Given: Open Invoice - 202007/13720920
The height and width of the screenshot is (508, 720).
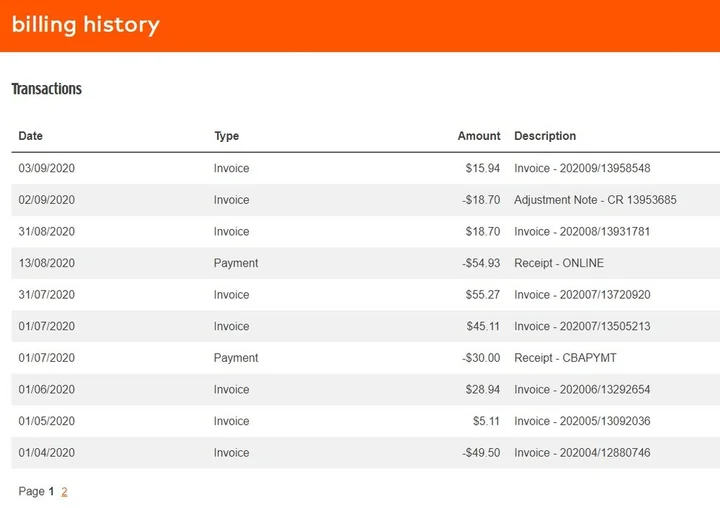Looking at the screenshot, I should 582,295.
